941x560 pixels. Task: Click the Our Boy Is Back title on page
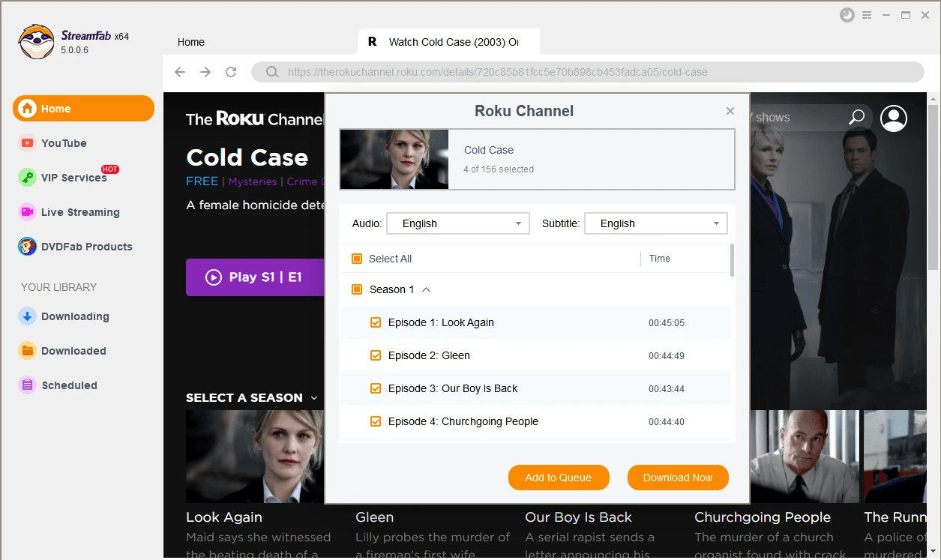(x=578, y=517)
